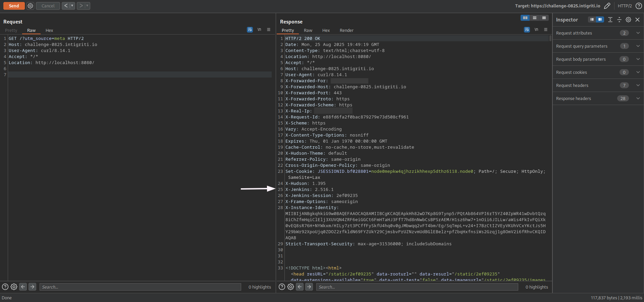Open the history forward dropdown arrow
The height and width of the screenshot is (302, 644).
87,6
